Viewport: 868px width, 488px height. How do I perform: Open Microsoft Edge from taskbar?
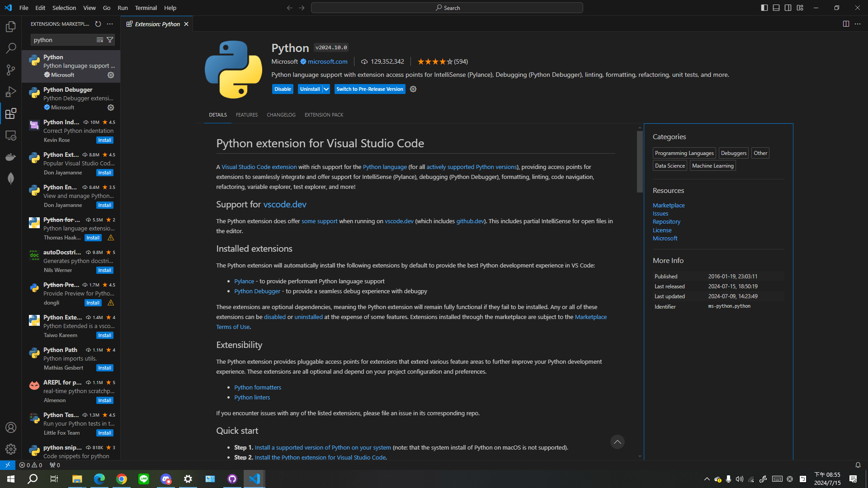(x=99, y=479)
